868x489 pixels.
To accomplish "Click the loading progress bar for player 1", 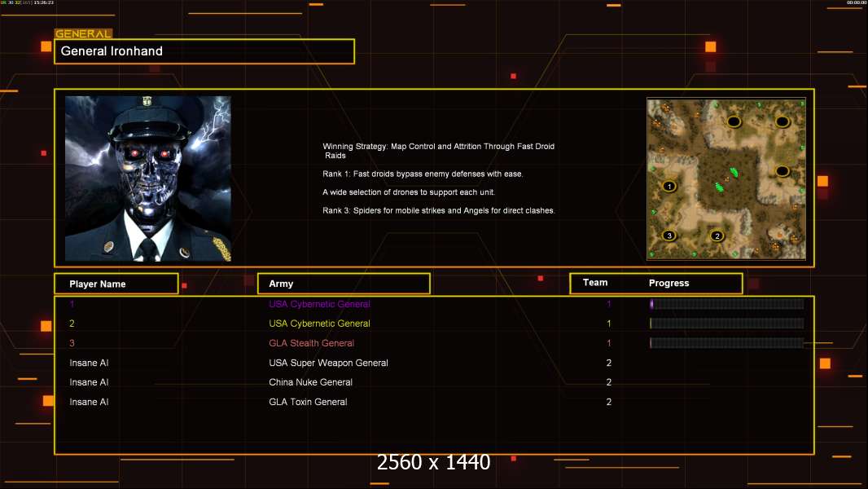I will (727, 303).
